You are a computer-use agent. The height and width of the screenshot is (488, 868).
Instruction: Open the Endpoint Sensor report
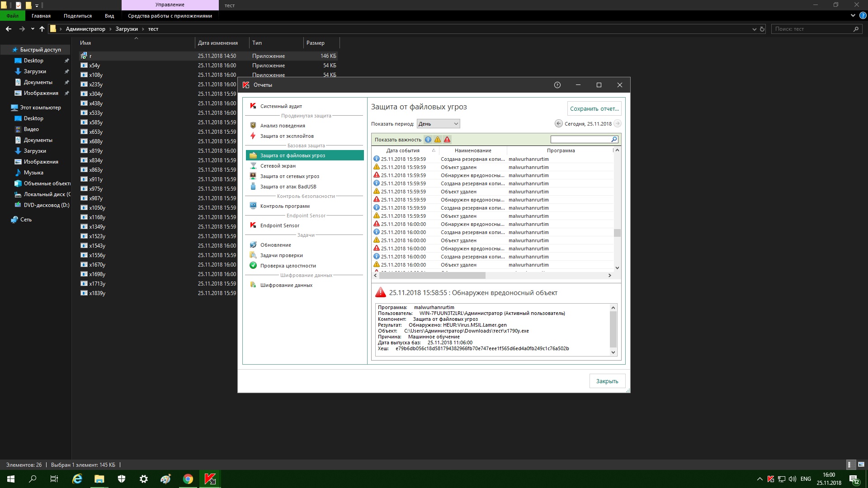279,225
